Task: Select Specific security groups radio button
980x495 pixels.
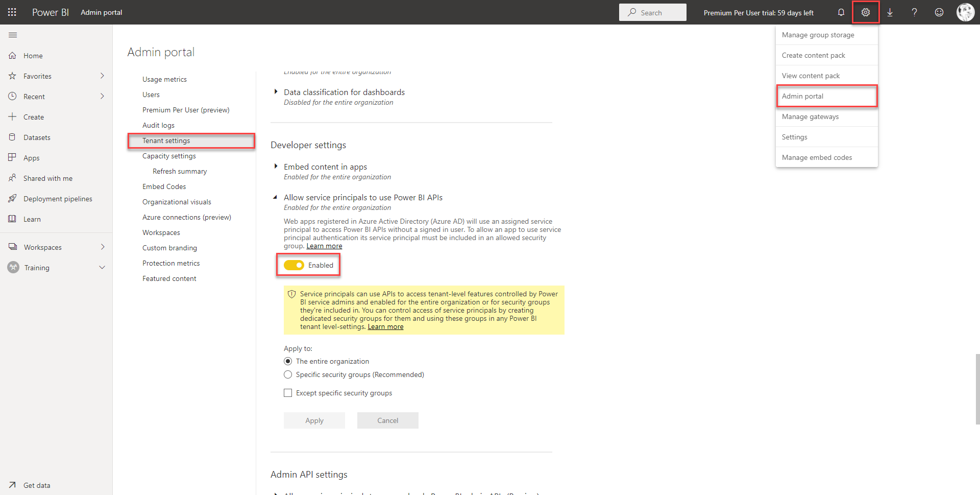Action: pos(288,374)
